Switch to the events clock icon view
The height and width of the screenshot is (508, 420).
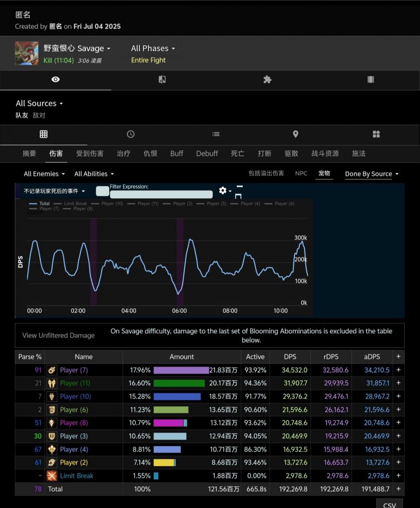pyautogui.click(x=131, y=133)
